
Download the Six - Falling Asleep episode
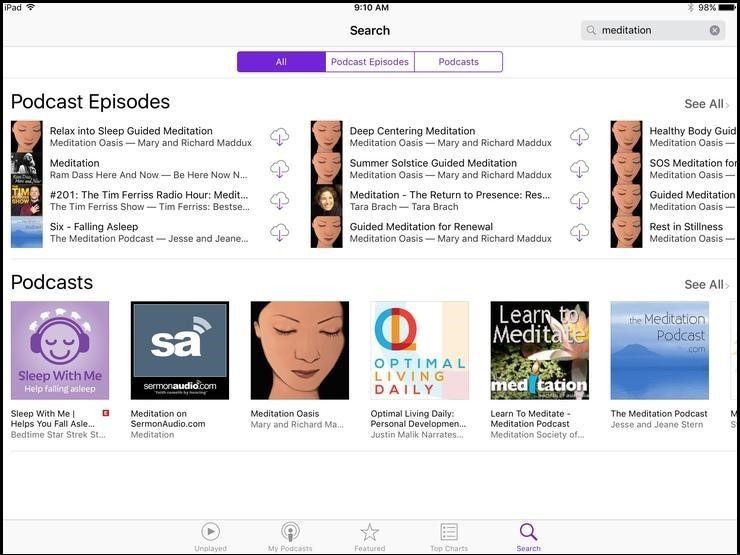coord(279,232)
